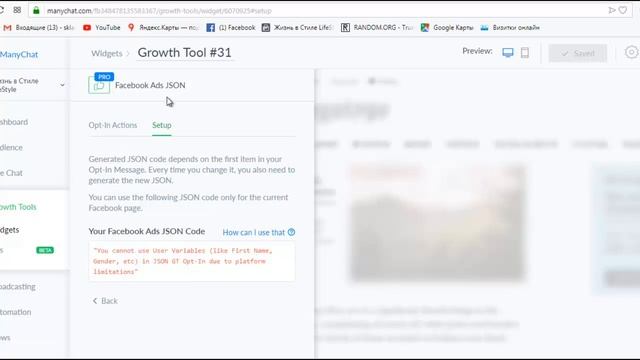Select Widgets in the sidebar submenu

tap(10, 230)
